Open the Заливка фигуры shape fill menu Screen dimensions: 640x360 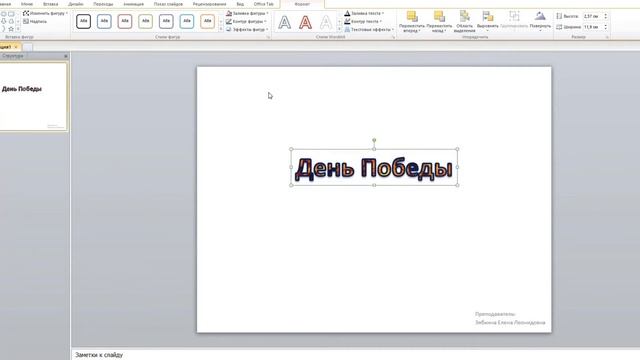(247, 13)
